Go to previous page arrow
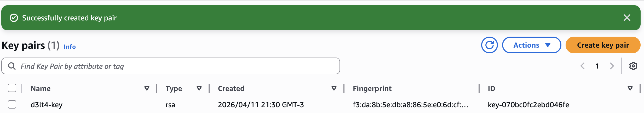 [583, 66]
